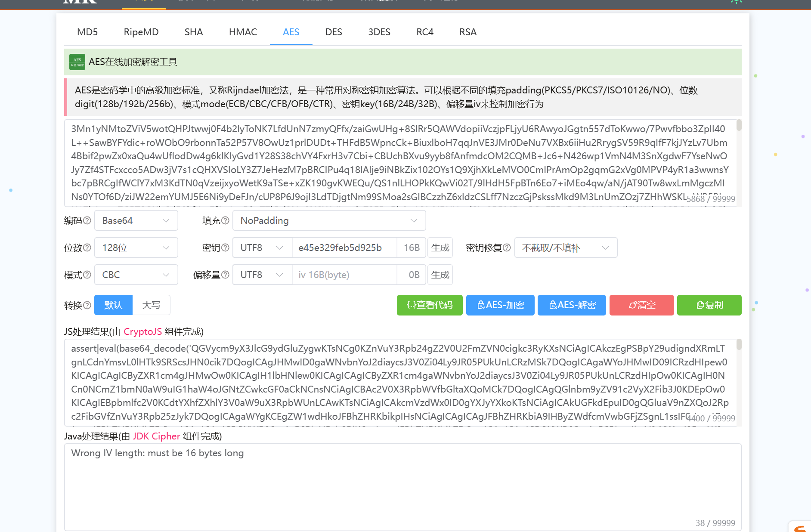Click help icon beside 密钥修复 label
The height and width of the screenshot is (532, 811).
(x=507, y=247)
